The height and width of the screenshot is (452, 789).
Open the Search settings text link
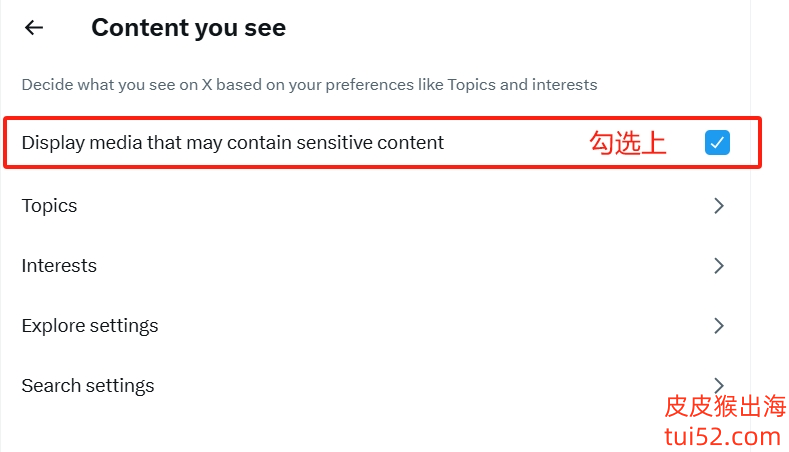click(x=88, y=386)
